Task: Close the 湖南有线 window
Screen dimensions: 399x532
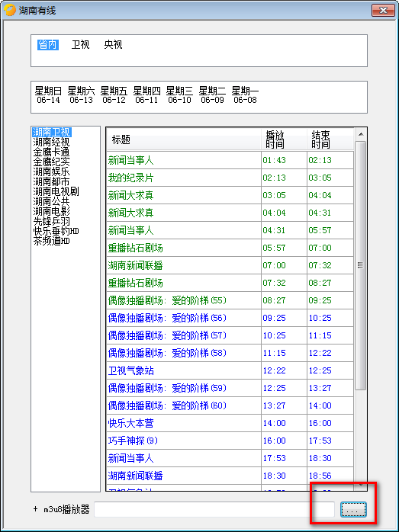Action: (383, 10)
